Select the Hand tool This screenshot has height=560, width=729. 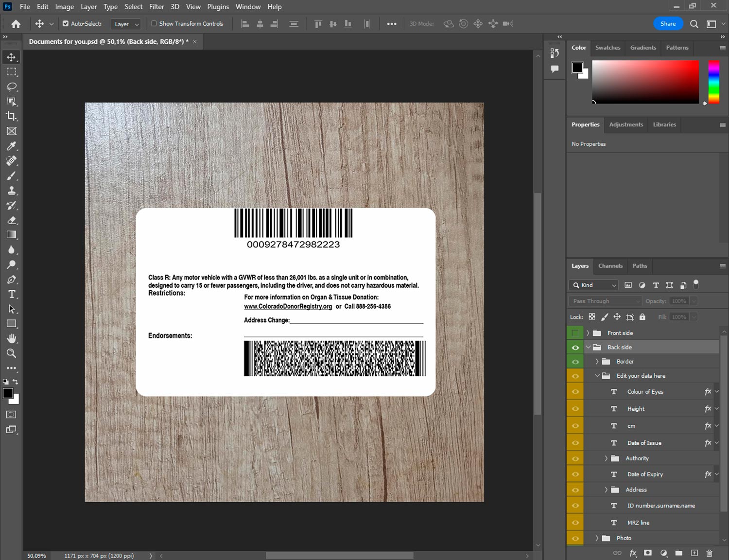[x=11, y=338]
